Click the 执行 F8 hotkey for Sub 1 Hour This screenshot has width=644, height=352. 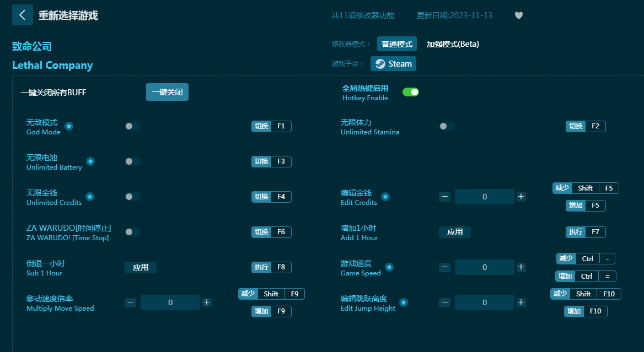pyautogui.click(x=271, y=267)
